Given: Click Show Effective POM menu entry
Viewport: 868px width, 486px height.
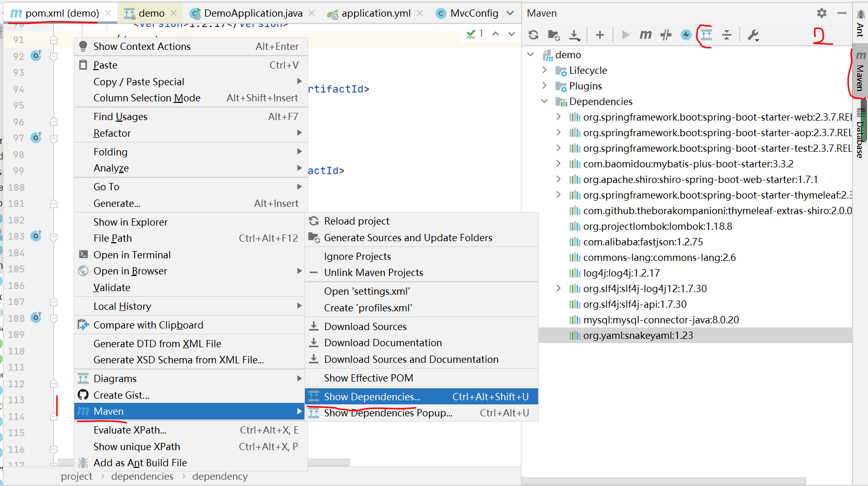Looking at the screenshot, I should tap(367, 378).
